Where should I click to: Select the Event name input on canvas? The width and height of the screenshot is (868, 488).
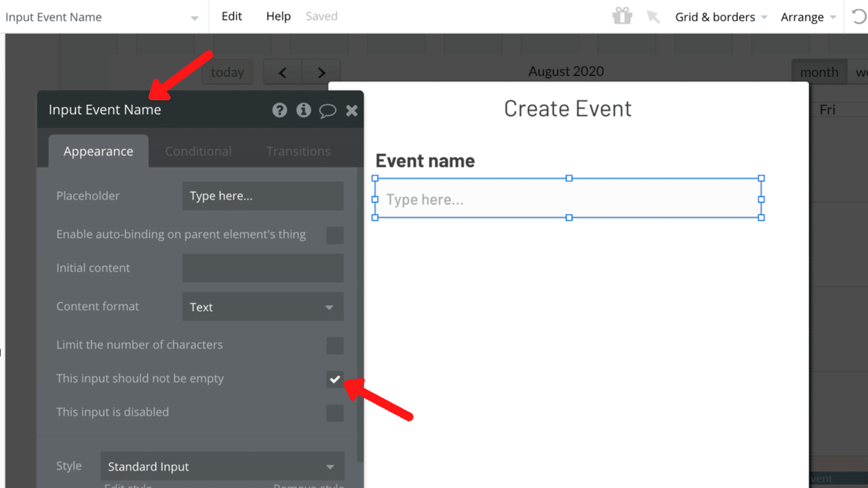pyautogui.click(x=569, y=199)
